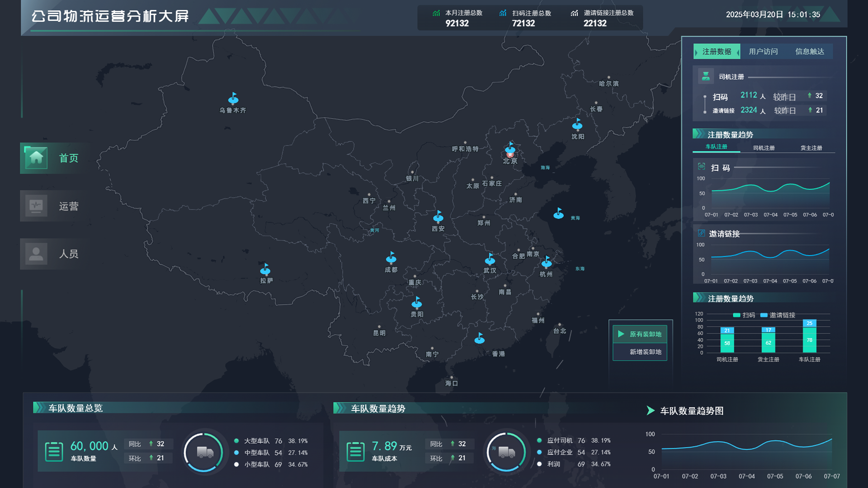
Task: Click the 司机注册 stacked bar
Action: (x=727, y=340)
